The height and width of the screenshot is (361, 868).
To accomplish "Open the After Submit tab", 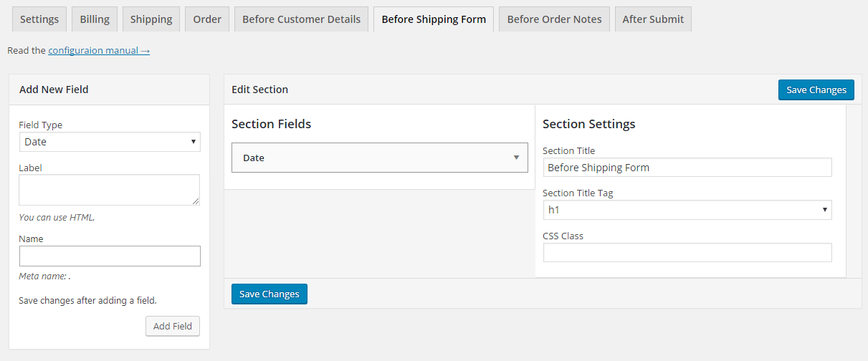I will coord(653,19).
